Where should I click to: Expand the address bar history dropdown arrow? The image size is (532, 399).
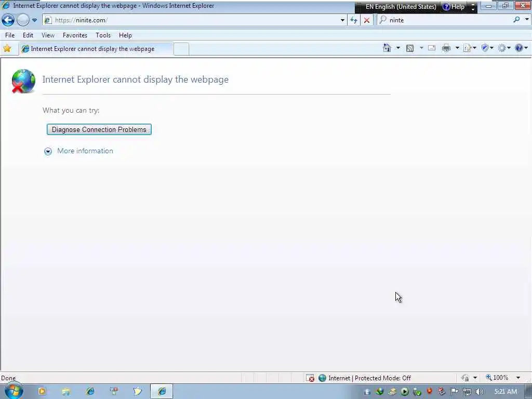pos(342,20)
